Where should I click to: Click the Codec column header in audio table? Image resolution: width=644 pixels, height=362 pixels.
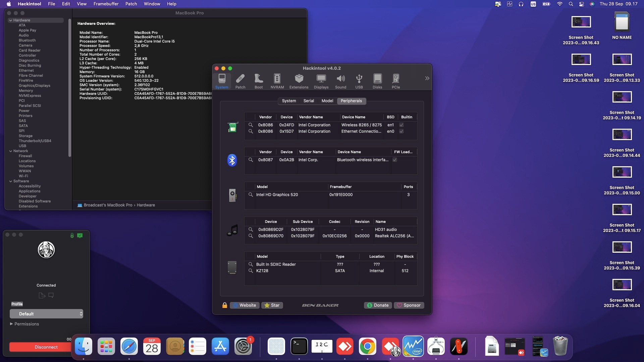pos(334,222)
